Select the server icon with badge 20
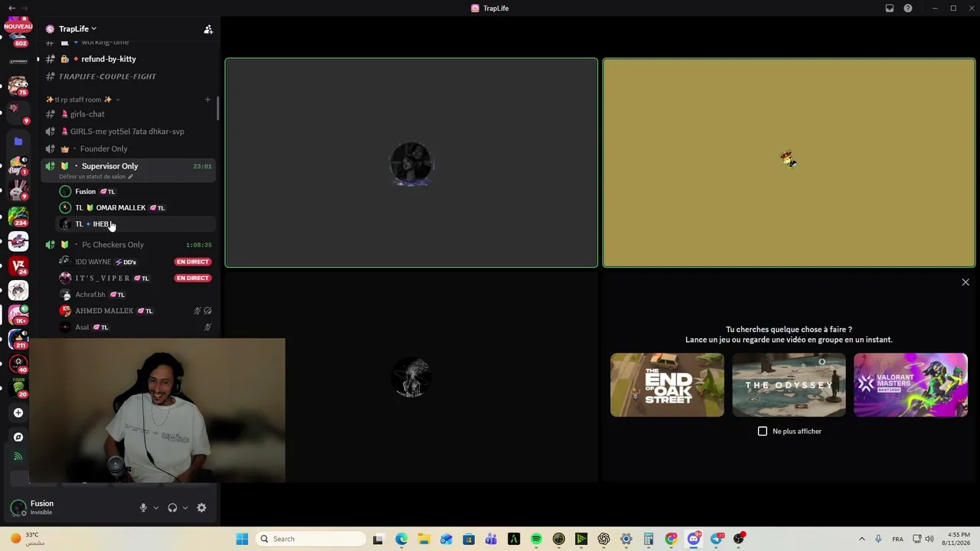Image resolution: width=980 pixels, height=551 pixels. tap(18, 388)
